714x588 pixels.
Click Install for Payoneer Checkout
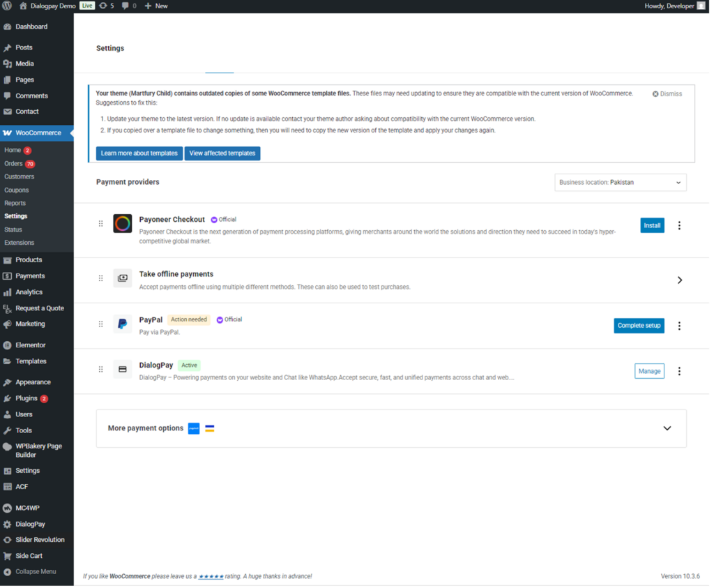pyautogui.click(x=652, y=225)
